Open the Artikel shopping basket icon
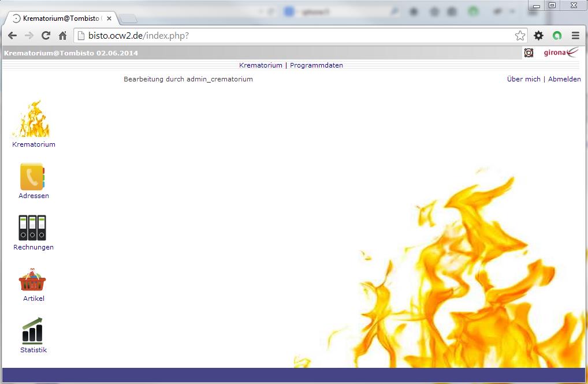The image size is (588, 384). click(x=32, y=280)
